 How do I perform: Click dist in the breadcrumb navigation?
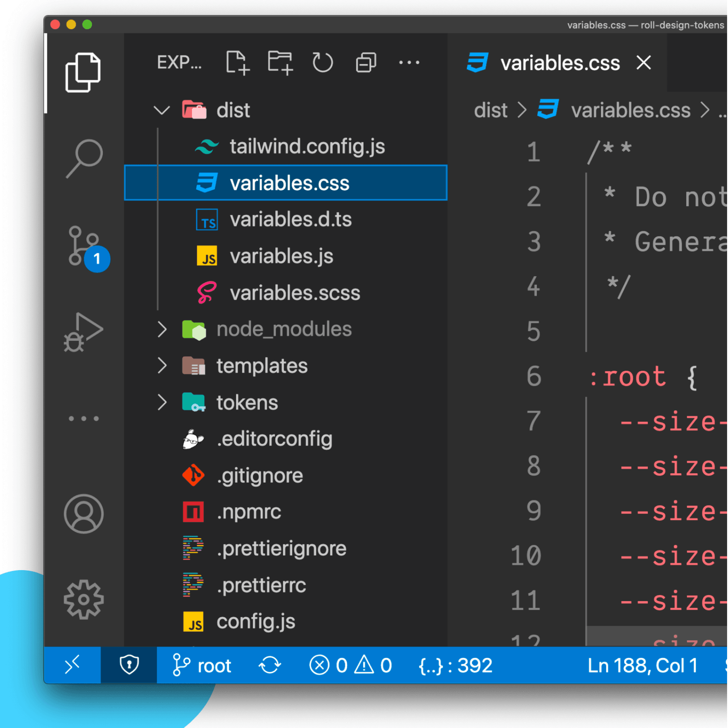click(490, 110)
